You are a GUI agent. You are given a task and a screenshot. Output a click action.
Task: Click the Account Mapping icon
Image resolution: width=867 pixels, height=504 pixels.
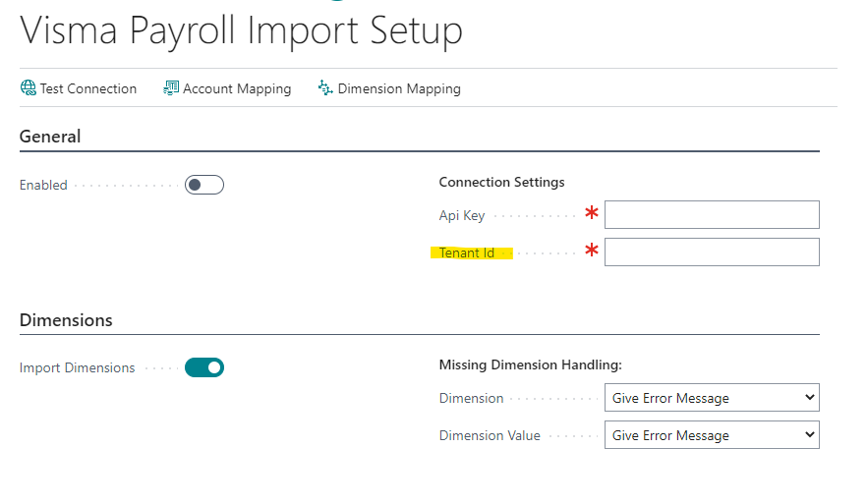171,87
